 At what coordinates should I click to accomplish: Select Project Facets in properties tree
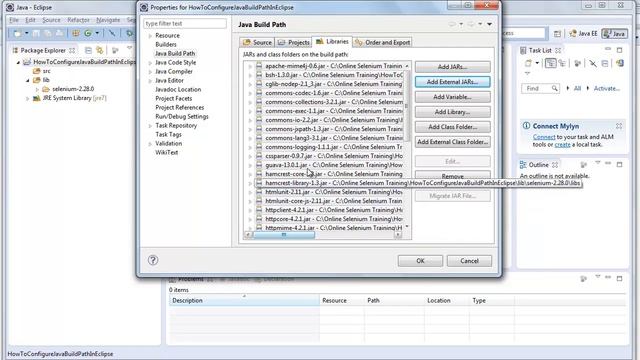(173, 98)
